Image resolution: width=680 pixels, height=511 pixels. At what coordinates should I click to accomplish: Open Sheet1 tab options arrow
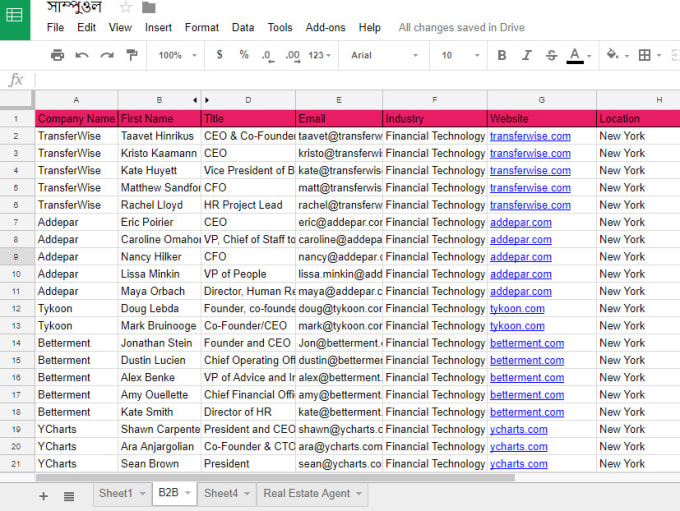coord(142,494)
